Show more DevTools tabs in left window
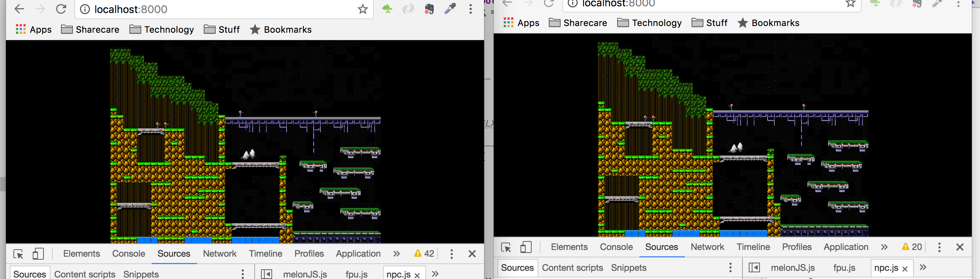Image resolution: width=980 pixels, height=279 pixels. (396, 254)
